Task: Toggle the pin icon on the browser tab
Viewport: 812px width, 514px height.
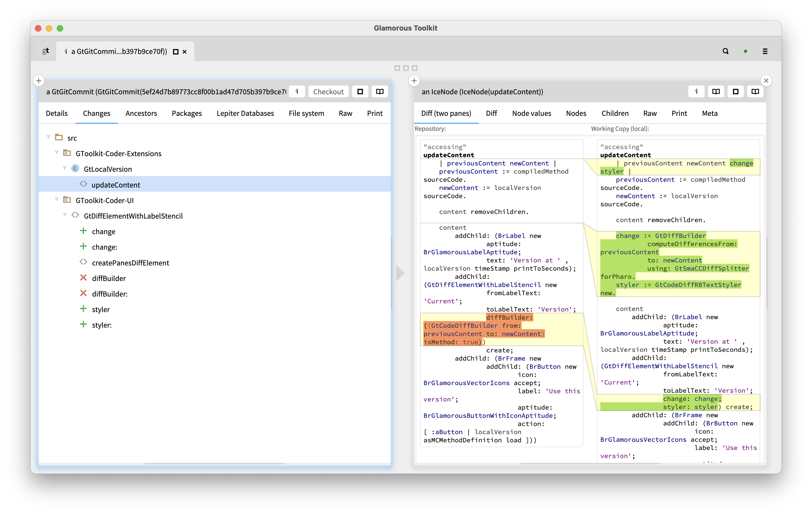Action: [175, 52]
